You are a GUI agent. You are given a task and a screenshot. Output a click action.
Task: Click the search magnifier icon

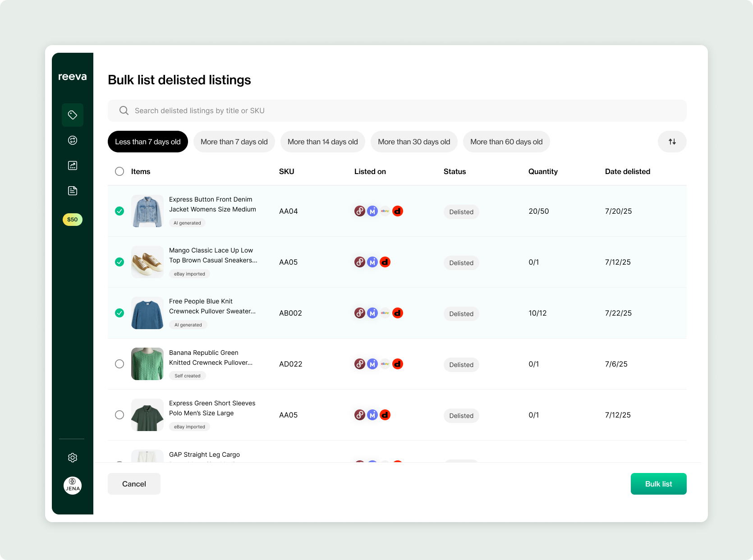(124, 110)
